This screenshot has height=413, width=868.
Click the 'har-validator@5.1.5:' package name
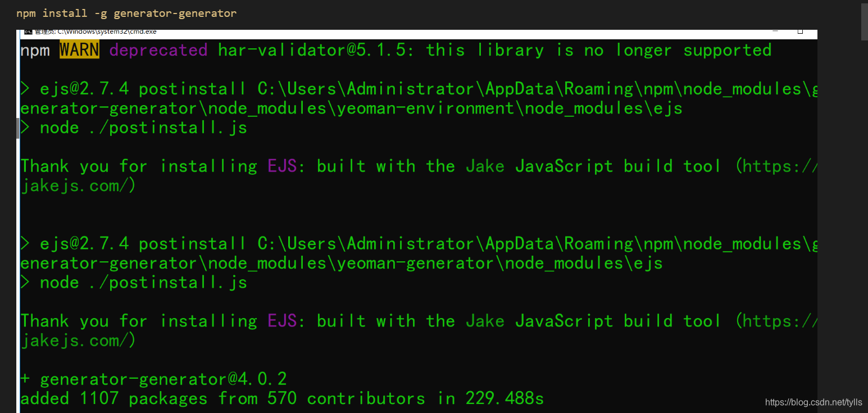316,50
